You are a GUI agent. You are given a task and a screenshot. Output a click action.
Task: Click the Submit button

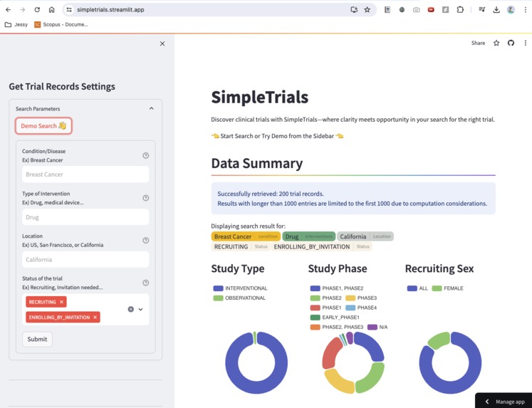pyautogui.click(x=37, y=339)
